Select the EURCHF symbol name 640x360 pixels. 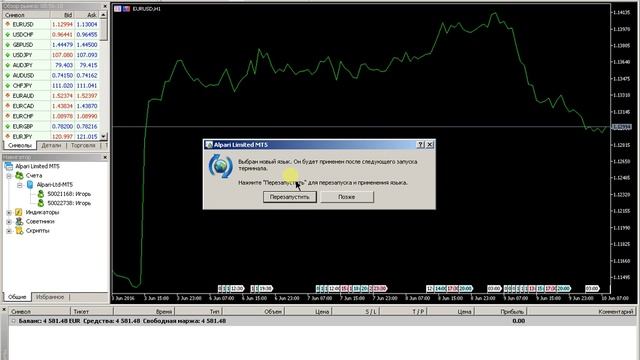point(23,116)
